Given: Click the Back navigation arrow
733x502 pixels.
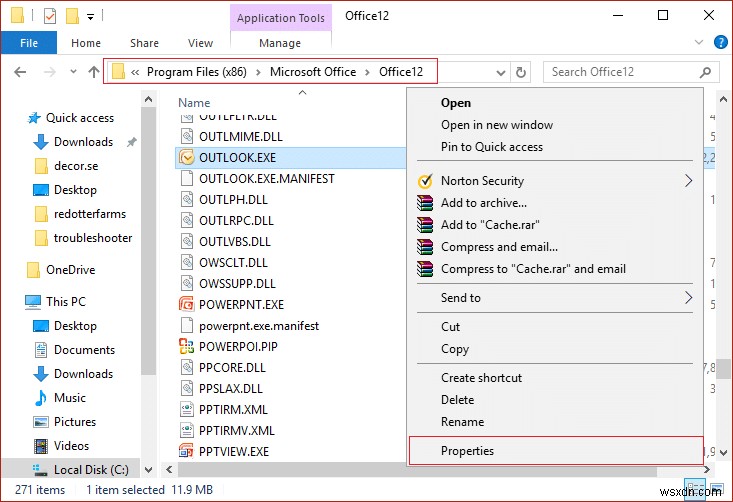Looking at the screenshot, I should tap(20, 72).
